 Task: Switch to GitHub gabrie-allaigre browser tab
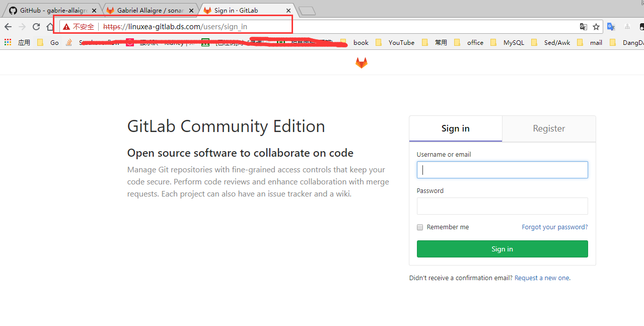(53, 10)
